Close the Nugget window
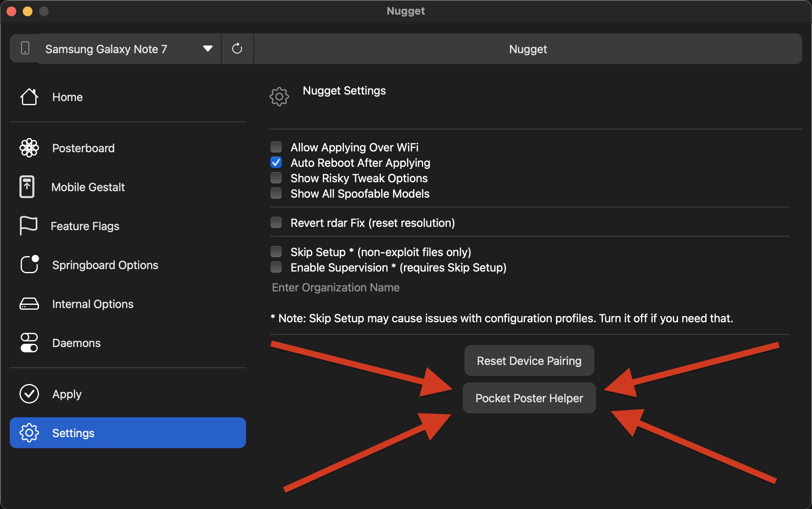 point(11,11)
